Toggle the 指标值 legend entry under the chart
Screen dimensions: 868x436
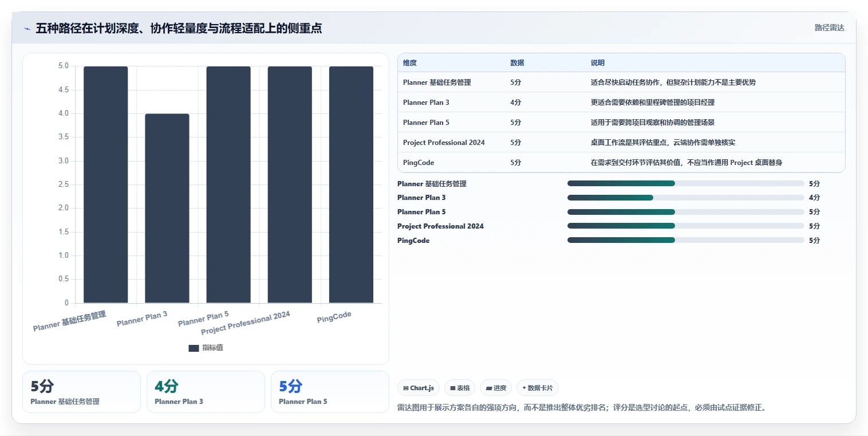[x=206, y=348]
